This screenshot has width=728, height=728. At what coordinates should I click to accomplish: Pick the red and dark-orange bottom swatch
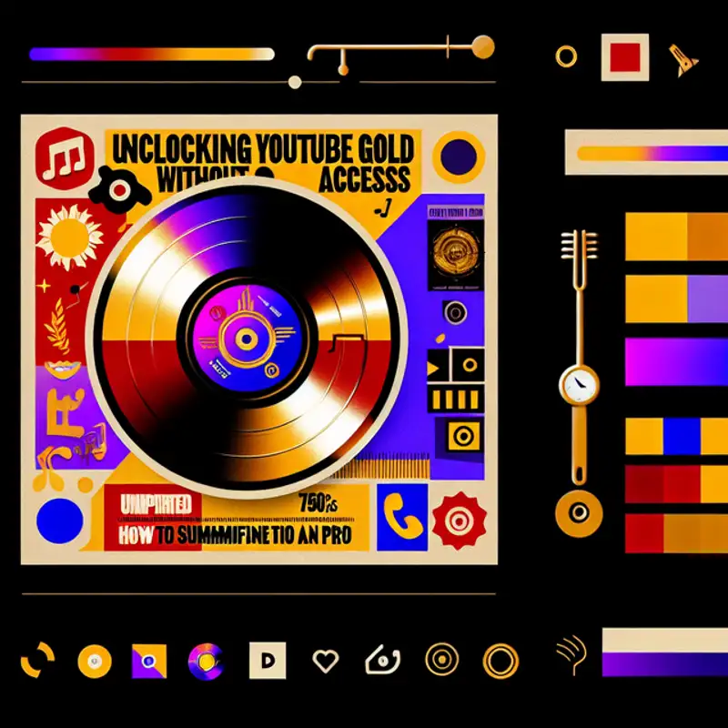tap(676, 533)
